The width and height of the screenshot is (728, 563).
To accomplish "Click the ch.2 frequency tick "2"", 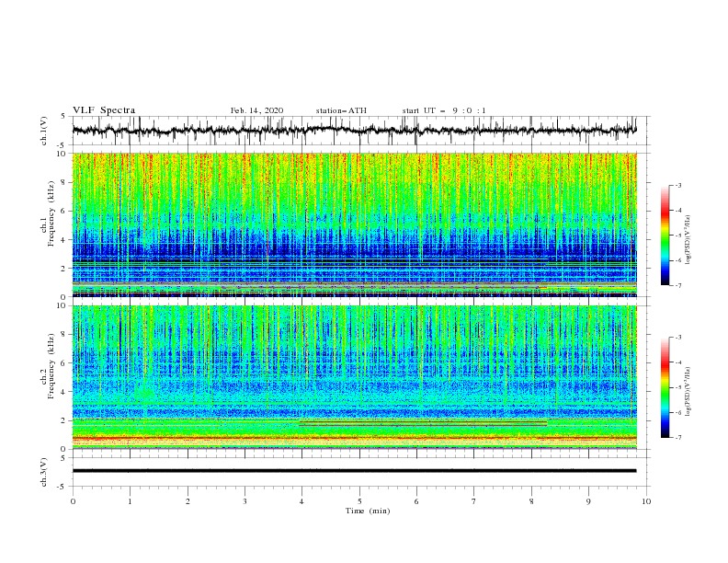I will pyautogui.click(x=65, y=420).
